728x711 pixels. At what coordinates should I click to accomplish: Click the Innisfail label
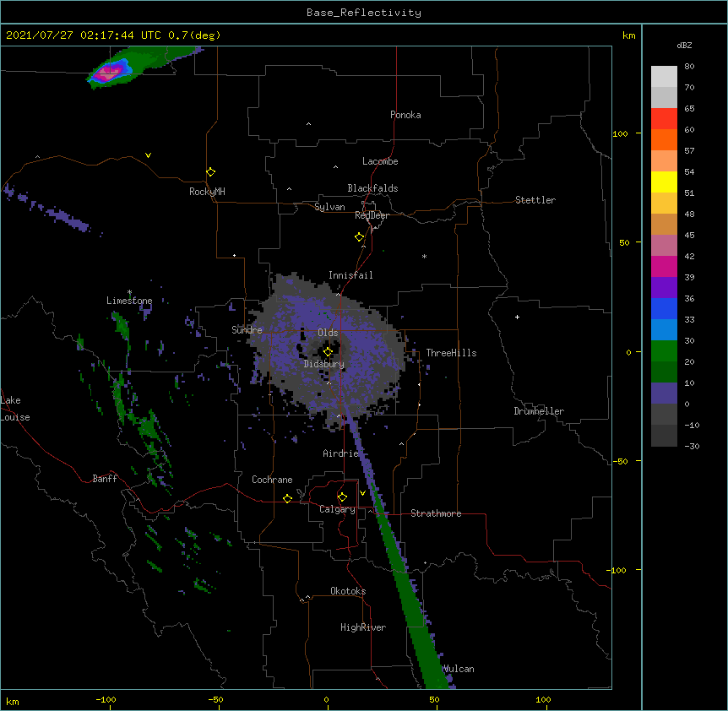click(x=350, y=275)
